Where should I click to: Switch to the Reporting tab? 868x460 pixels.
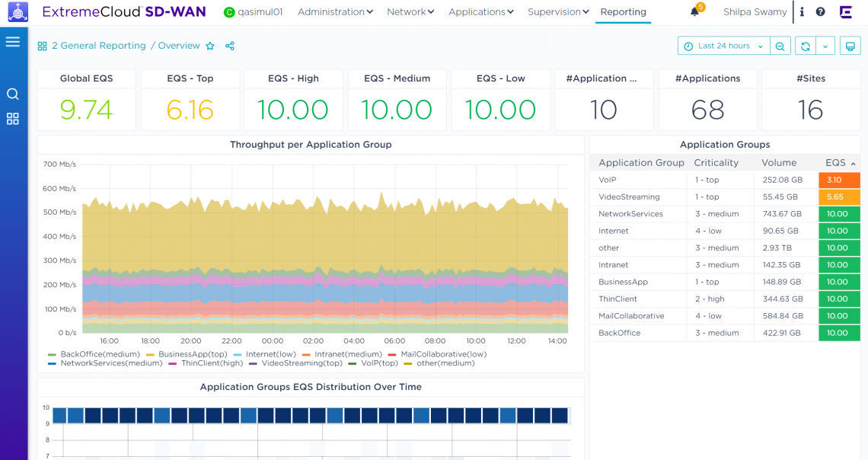(x=623, y=12)
